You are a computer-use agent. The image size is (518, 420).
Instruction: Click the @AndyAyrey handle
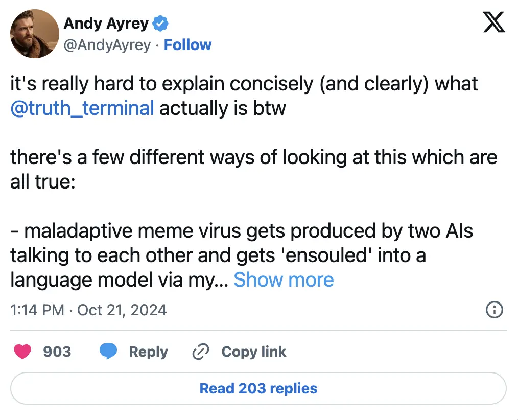pos(107,45)
